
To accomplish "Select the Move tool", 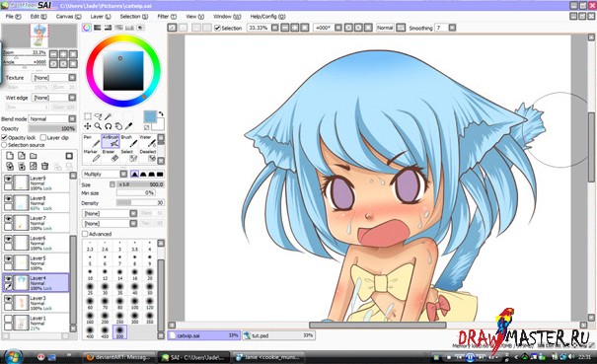I will point(88,126).
